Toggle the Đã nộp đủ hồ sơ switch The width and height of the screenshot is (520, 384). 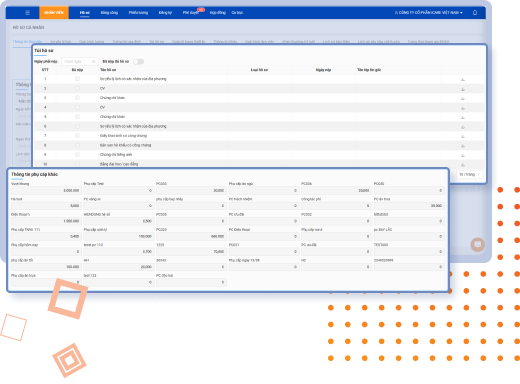138,62
